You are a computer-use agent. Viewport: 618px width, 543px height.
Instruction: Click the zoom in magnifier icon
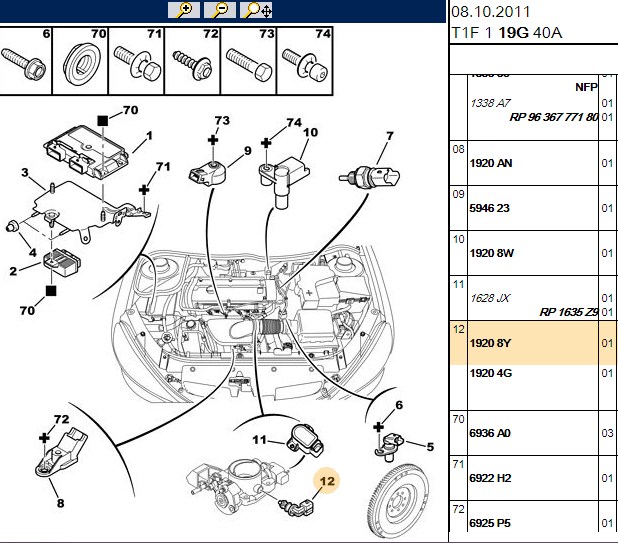184,10
